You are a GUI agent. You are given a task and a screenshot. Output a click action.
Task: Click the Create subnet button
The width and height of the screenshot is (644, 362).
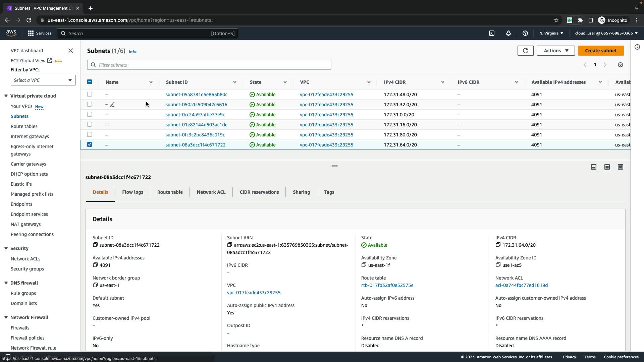point(600,51)
